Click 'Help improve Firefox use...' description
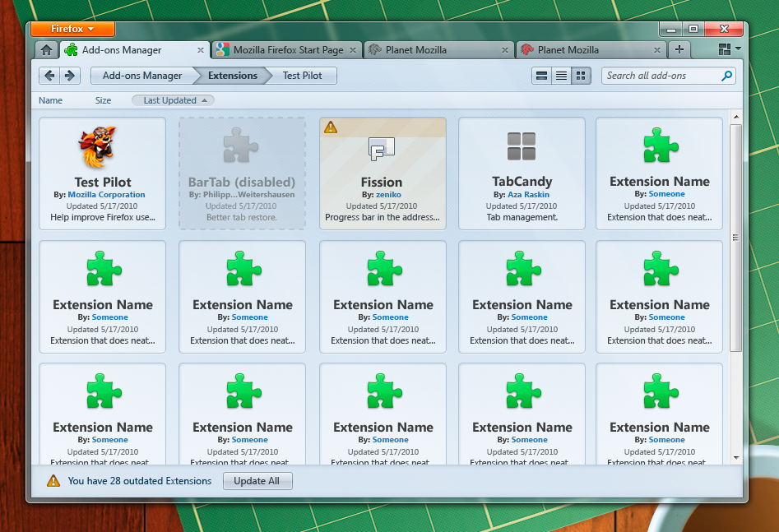This screenshot has width=779, height=532. coord(102,217)
